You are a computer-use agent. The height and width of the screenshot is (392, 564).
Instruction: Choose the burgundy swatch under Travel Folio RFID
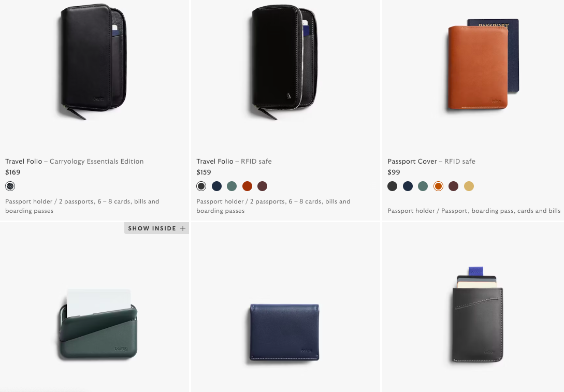[x=262, y=186]
